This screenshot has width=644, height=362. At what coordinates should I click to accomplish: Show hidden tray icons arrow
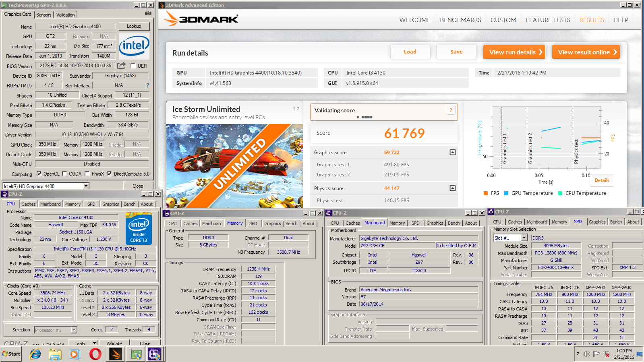(x=578, y=354)
